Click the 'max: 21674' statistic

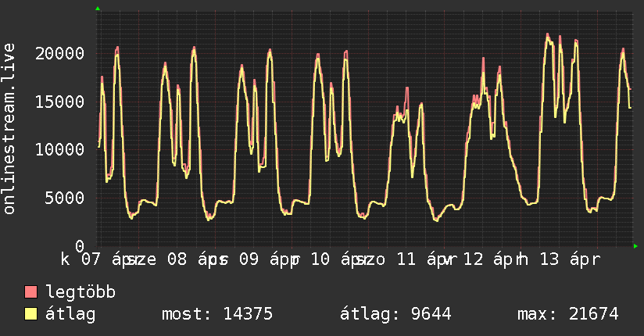click(x=567, y=314)
